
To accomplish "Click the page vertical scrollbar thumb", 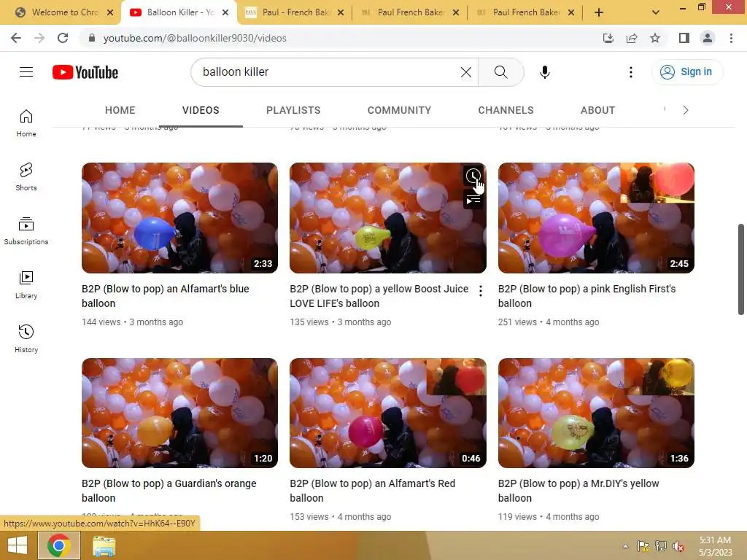I will tap(741, 269).
